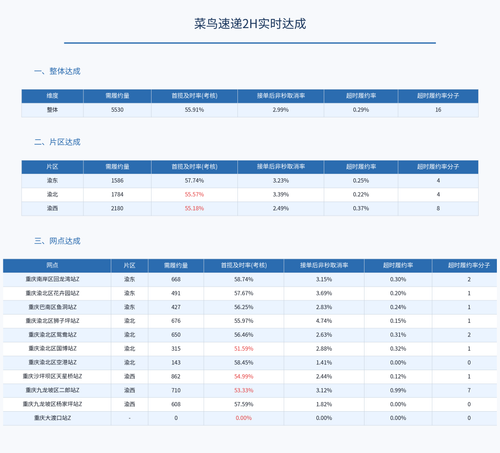
Task: Click the station 重庆九龙坡区杨家坪站Z
Action: pyautogui.click(x=52, y=404)
